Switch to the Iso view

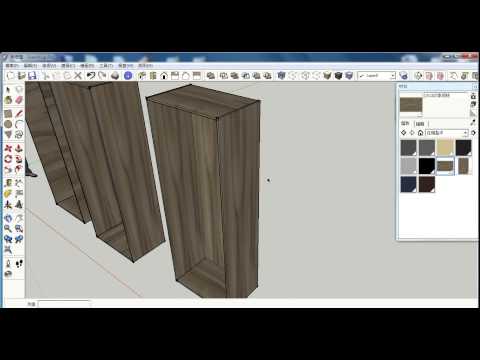coord(142,76)
